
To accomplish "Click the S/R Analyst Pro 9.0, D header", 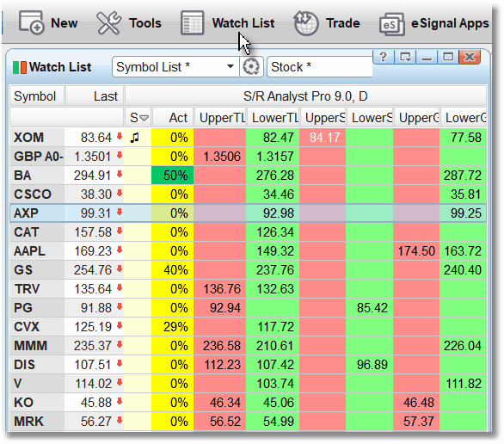I will click(x=305, y=96).
